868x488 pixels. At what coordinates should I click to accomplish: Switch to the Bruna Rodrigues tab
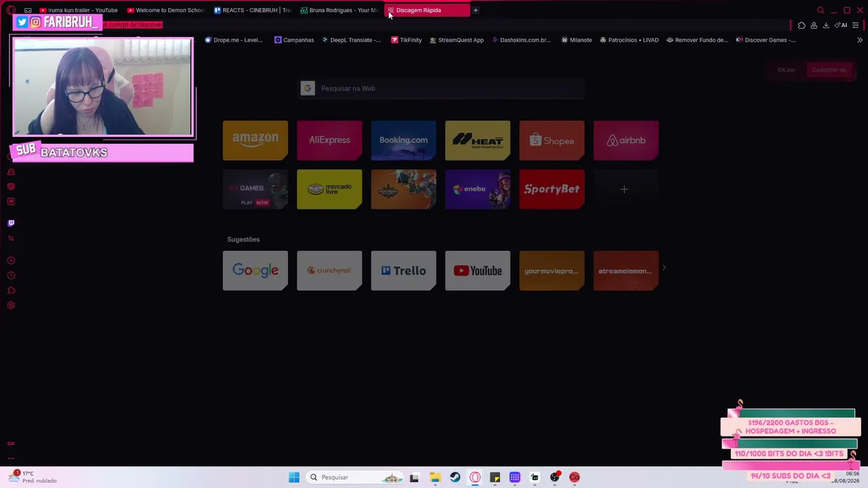coord(340,10)
